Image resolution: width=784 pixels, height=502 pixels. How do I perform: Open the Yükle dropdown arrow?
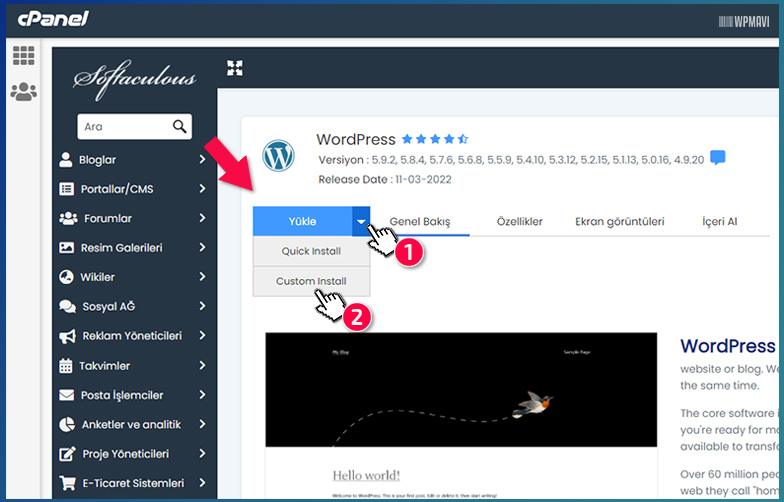(361, 222)
